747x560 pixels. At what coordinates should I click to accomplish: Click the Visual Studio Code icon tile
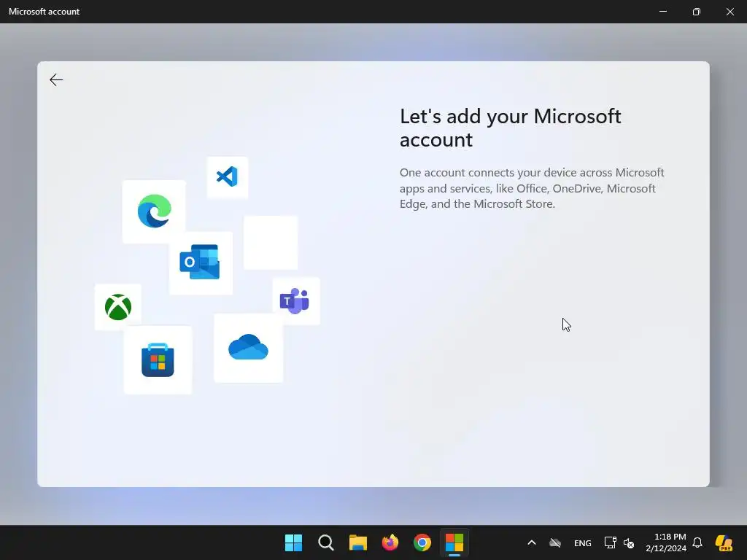[228, 177]
